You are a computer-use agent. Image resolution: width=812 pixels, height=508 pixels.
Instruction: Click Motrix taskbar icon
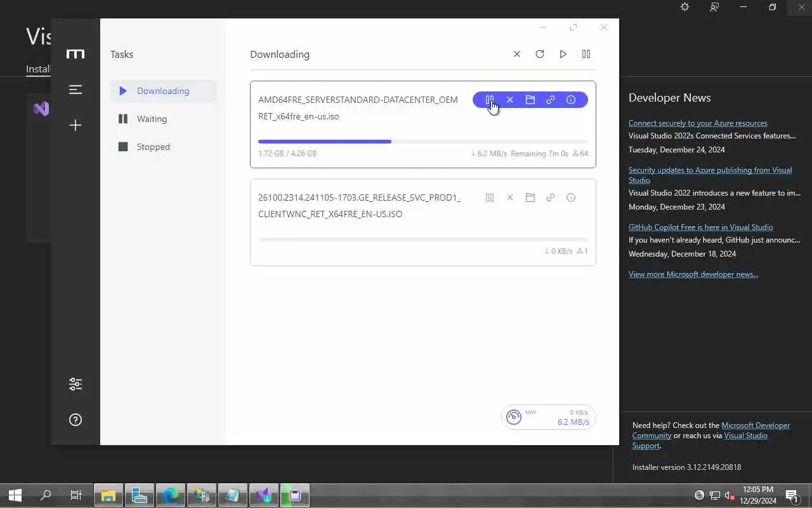(x=295, y=495)
